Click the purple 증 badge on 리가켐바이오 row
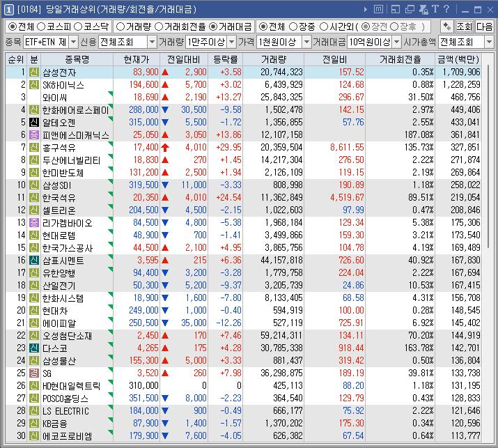The image size is (498, 448). pos(34,222)
